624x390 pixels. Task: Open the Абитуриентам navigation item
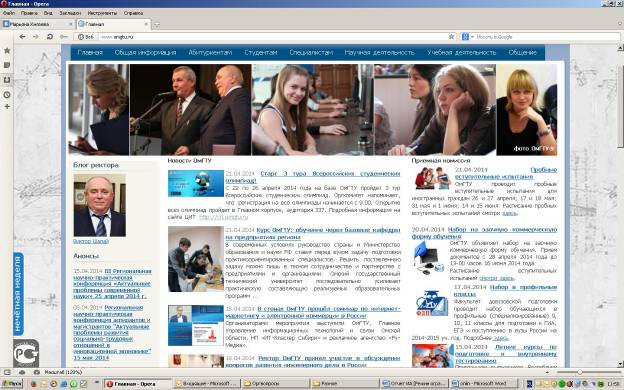pos(210,52)
